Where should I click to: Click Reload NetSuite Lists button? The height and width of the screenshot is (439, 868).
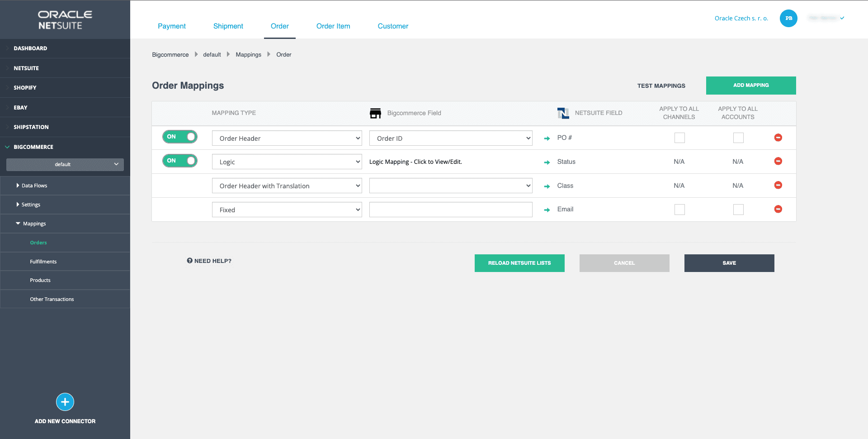(519, 263)
